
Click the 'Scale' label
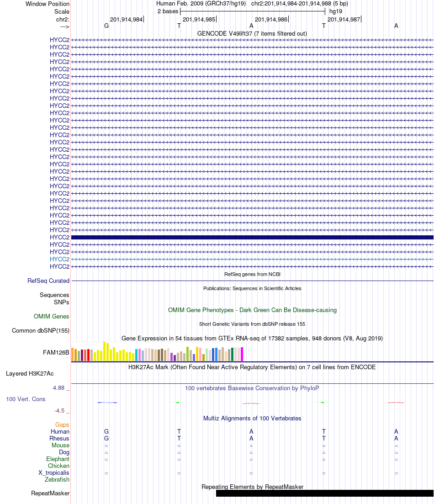pos(62,11)
